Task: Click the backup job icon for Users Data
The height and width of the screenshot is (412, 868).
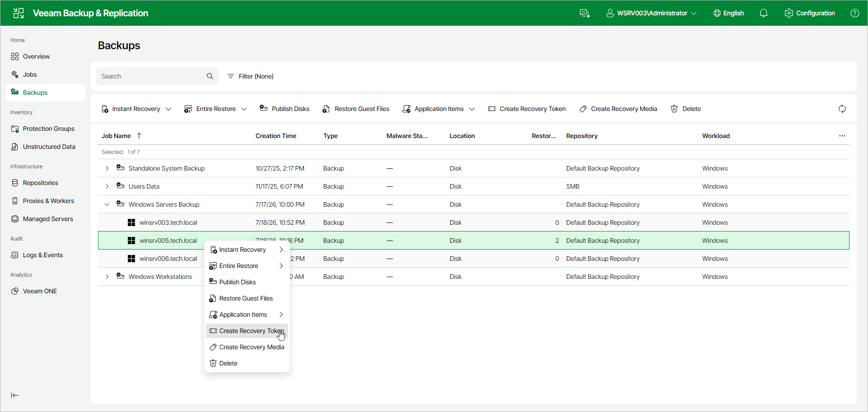Action: (x=120, y=186)
